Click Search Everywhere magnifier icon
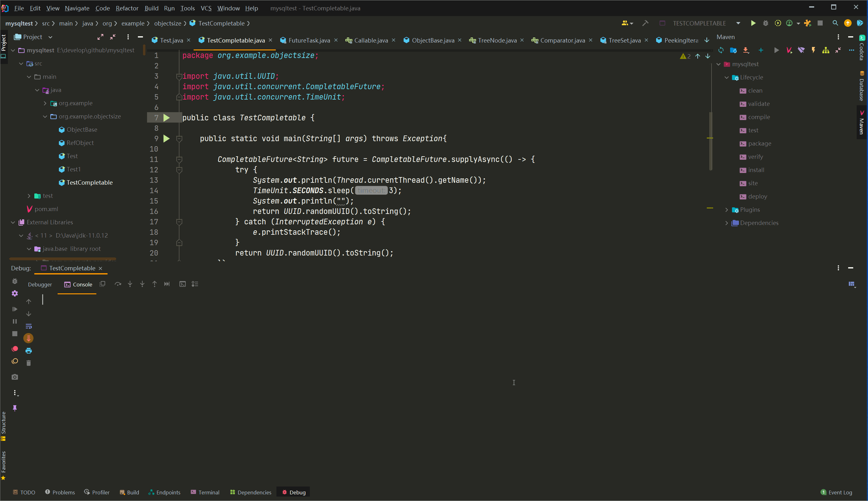 tap(835, 23)
